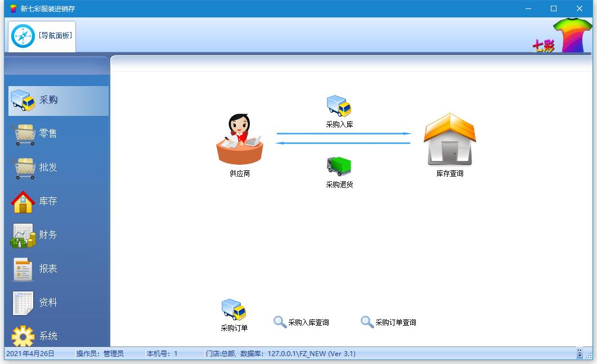Click the 供应商 supplier lady icon
This screenshot has height=364, width=597.
(x=240, y=139)
